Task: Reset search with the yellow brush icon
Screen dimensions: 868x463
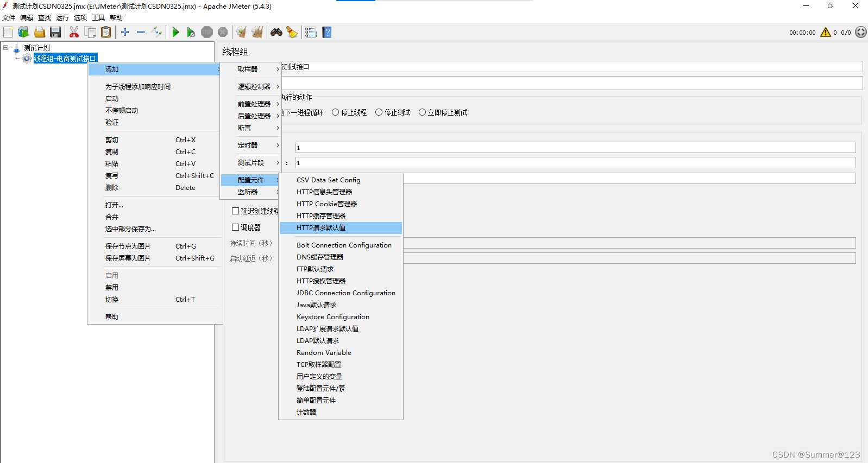Action: (292, 32)
